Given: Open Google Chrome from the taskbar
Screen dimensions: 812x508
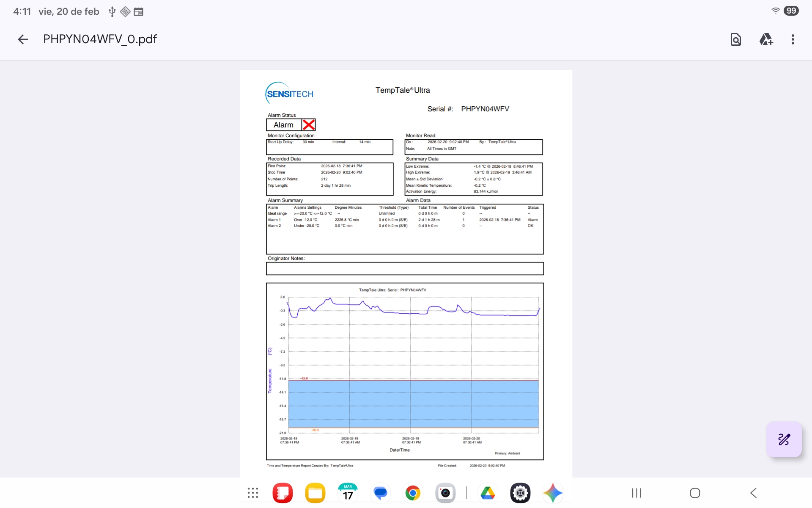Looking at the screenshot, I should pyautogui.click(x=413, y=493).
